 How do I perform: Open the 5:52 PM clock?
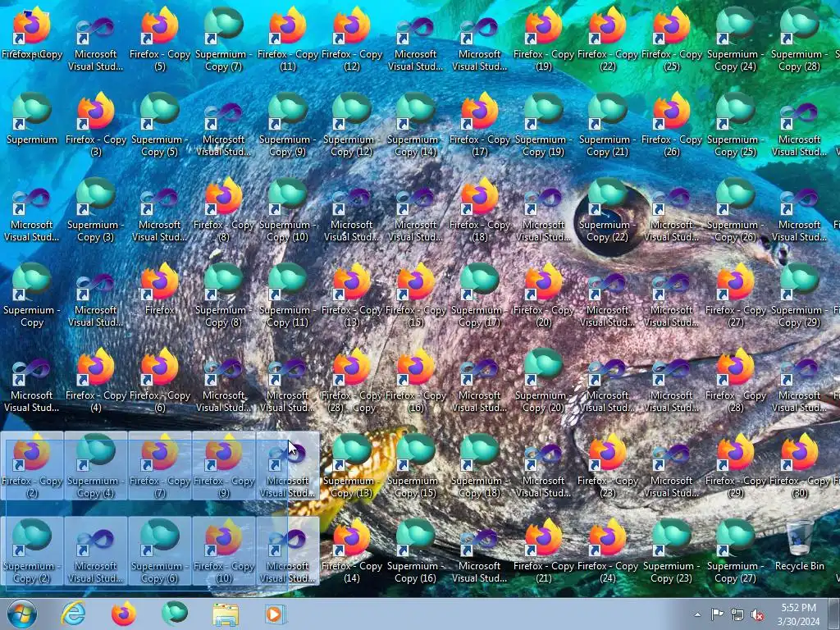[798, 614]
